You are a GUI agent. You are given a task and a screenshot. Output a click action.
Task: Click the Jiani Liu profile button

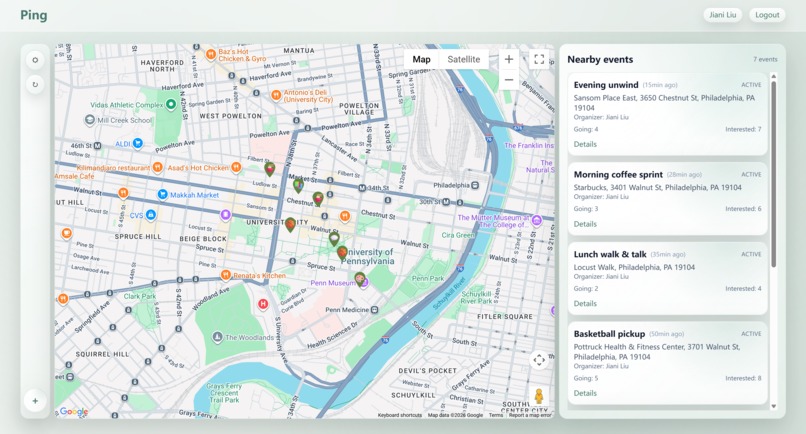coord(723,15)
